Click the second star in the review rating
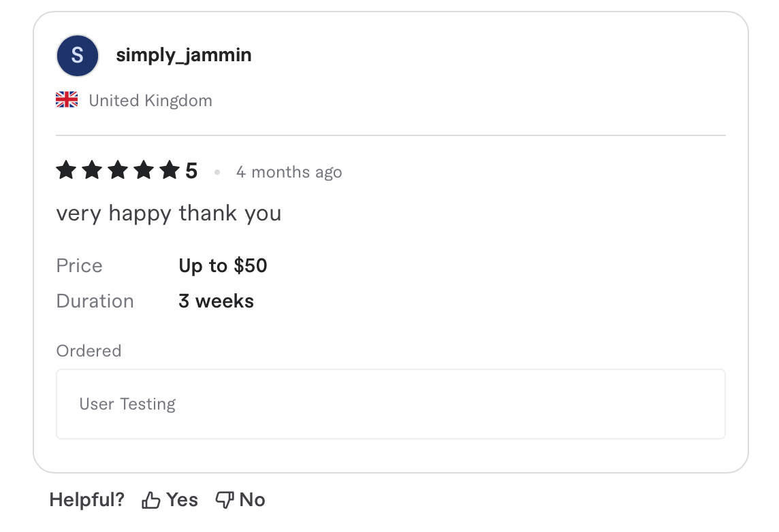Viewport: 779px width, 532px height. [93, 171]
